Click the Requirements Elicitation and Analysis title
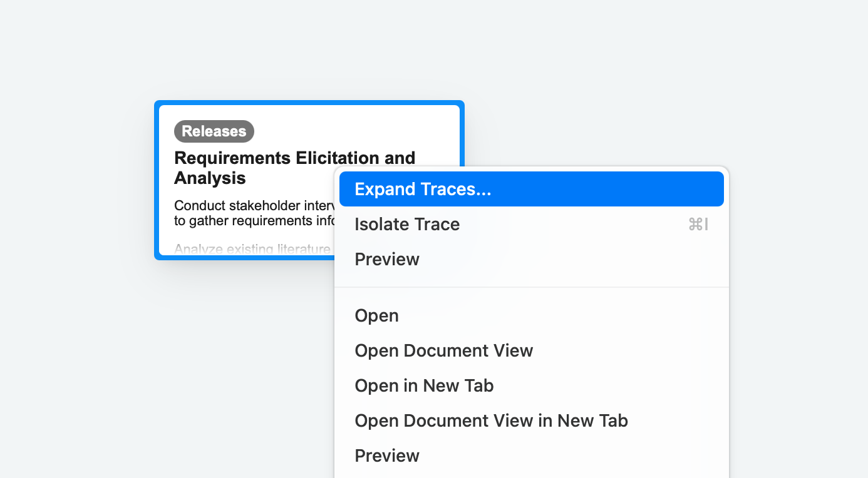 pos(294,158)
